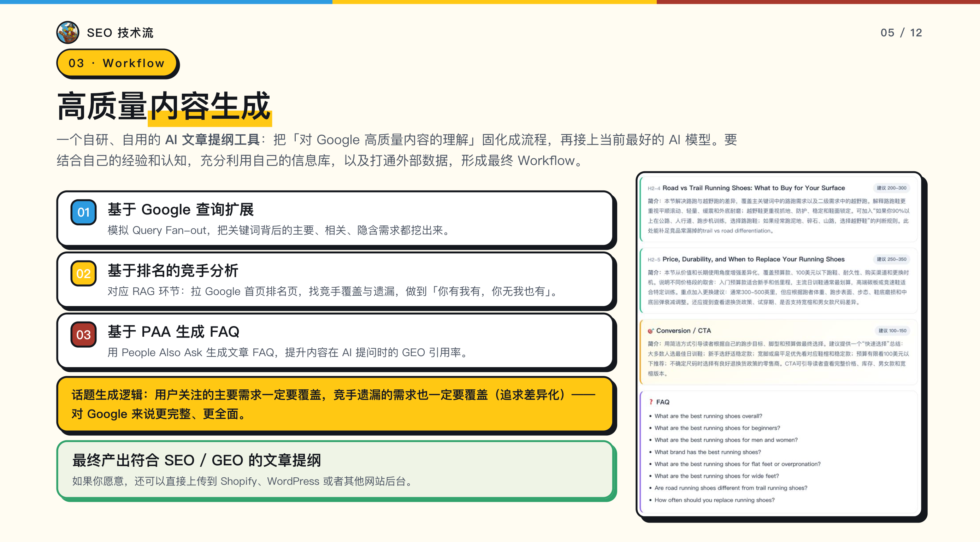This screenshot has height=542, width=980.
Task: Click the question mark icon beside FAQ
Action: 650,402
